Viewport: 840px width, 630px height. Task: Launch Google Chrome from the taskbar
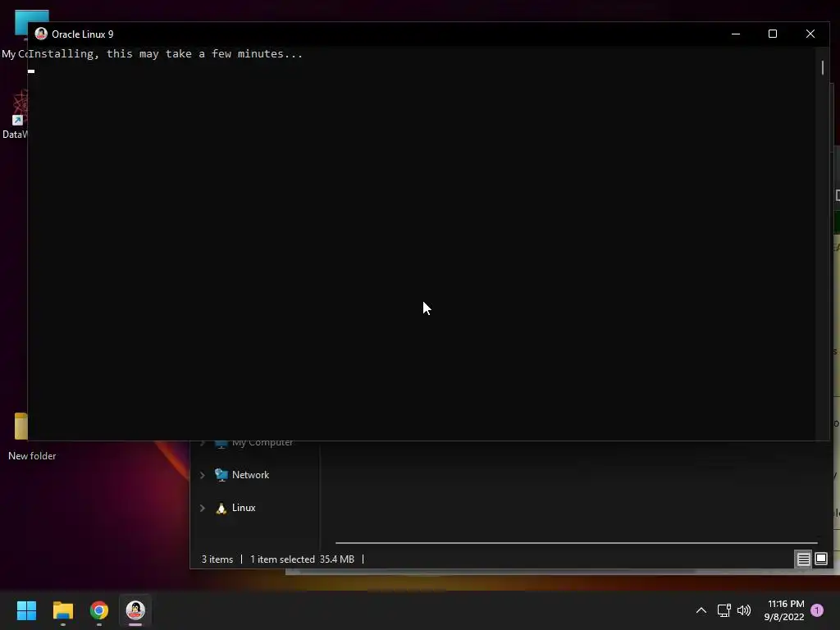99,610
